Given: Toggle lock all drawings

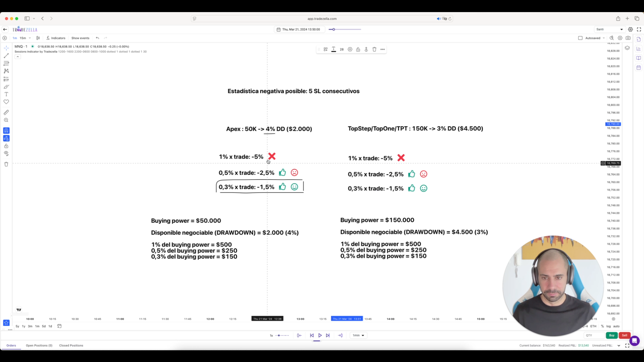Looking at the screenshot, I should coord(6,146).
